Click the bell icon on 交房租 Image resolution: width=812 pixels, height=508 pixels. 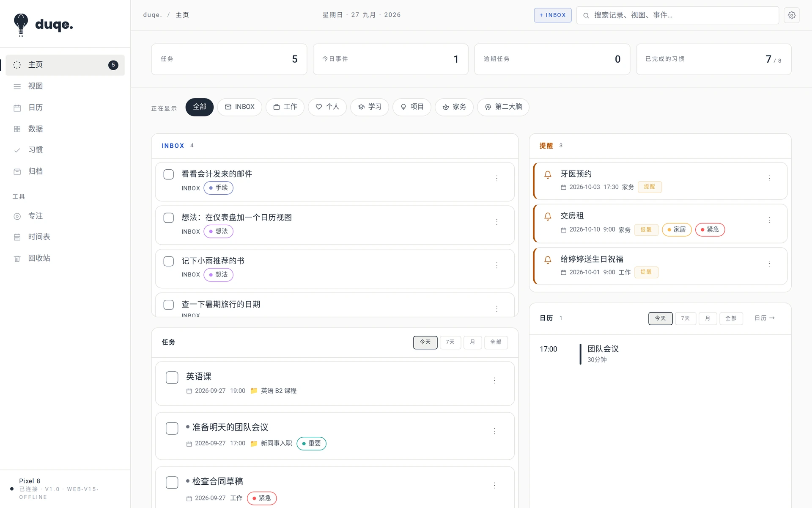548,216
